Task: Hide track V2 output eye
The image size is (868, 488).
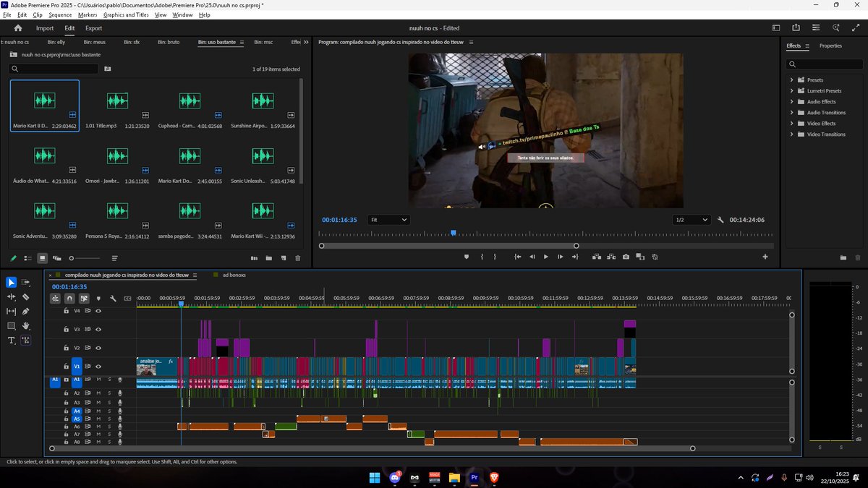Action: click(98, 348)
